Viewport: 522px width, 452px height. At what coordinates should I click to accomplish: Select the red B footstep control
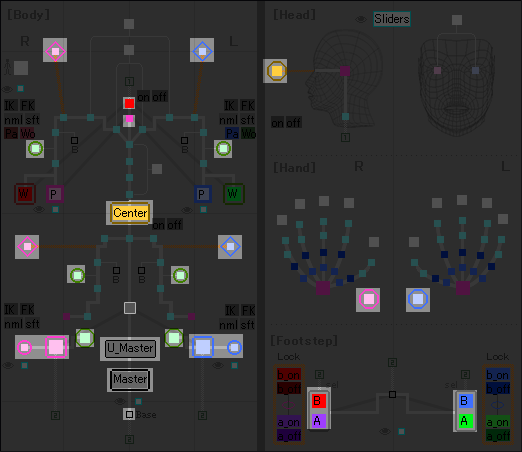click(318, 401)
